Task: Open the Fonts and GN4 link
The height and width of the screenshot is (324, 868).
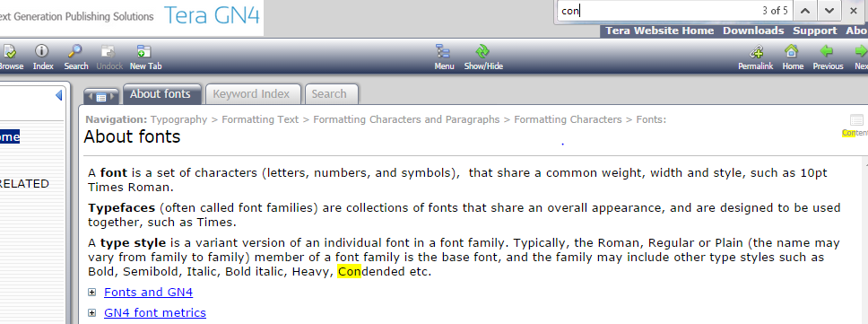Action: [148, 292]
